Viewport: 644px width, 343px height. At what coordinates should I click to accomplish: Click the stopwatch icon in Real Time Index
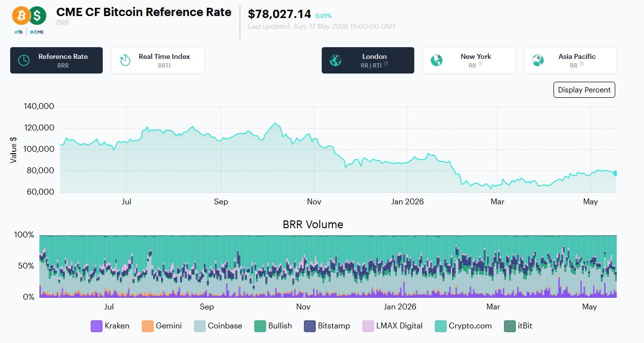pyautogui.click(x=125, y=60)
